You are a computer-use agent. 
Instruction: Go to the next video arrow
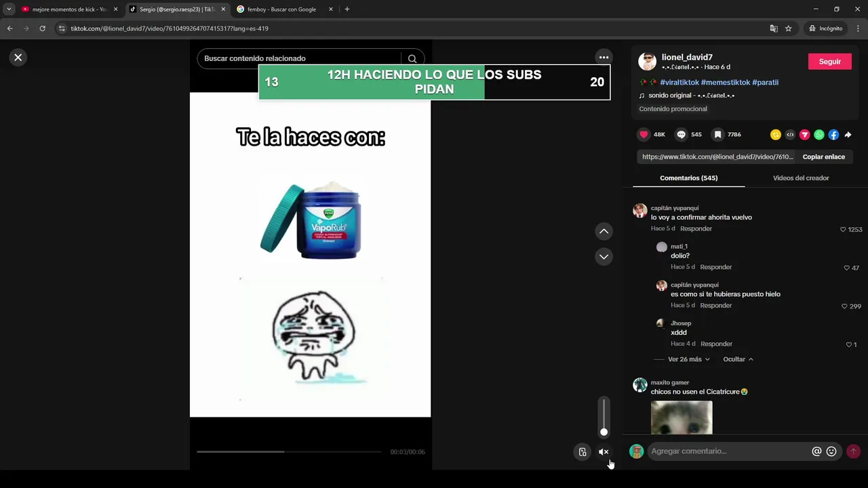tap(604, 257)
